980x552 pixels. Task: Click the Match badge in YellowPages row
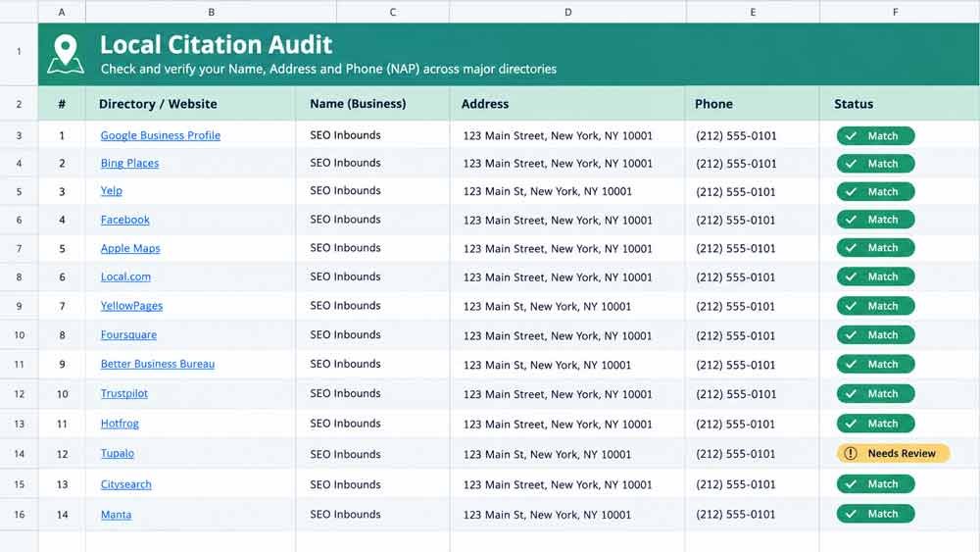coord(875,306)
